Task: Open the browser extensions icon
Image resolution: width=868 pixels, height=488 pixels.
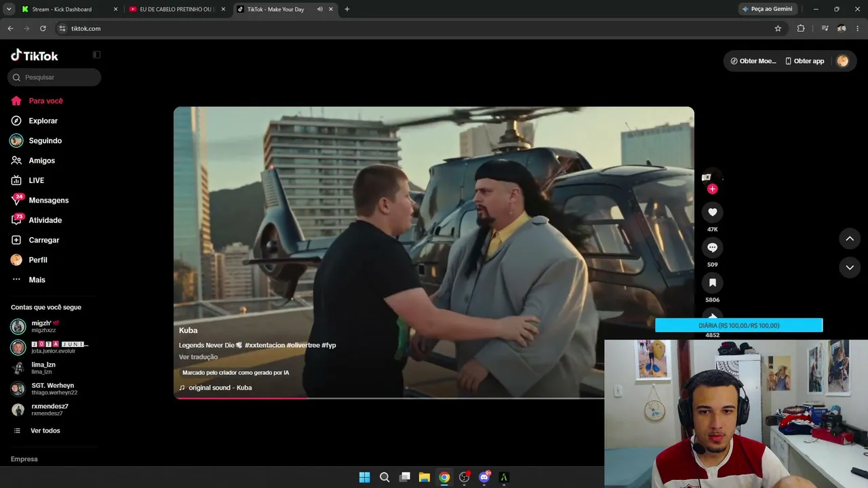Action: (801, 28)
